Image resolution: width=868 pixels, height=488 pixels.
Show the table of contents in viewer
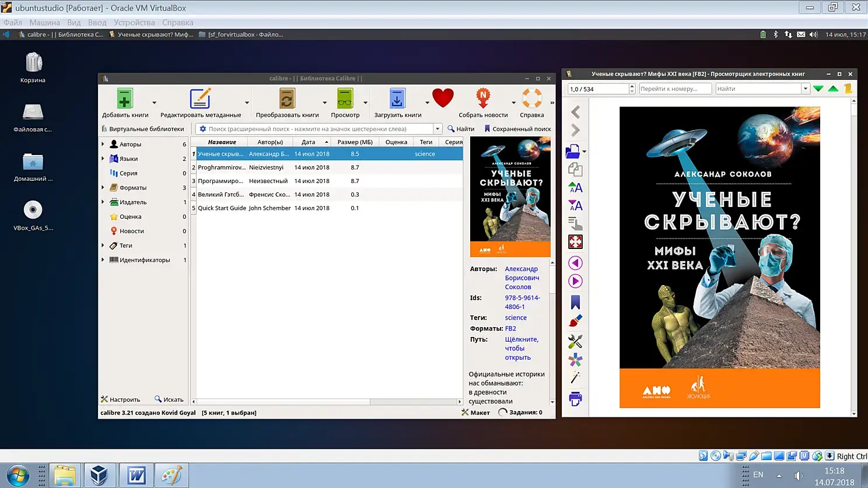(575, 223)
